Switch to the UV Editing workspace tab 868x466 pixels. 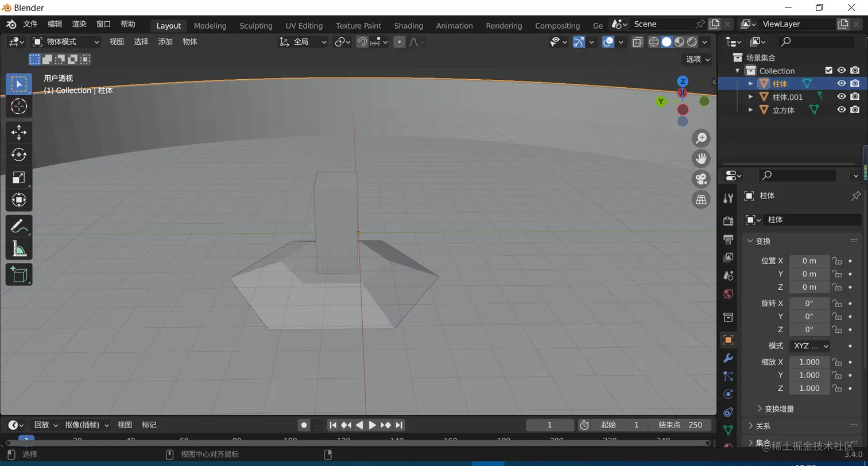pyautogui.click(x=304, y=25)
